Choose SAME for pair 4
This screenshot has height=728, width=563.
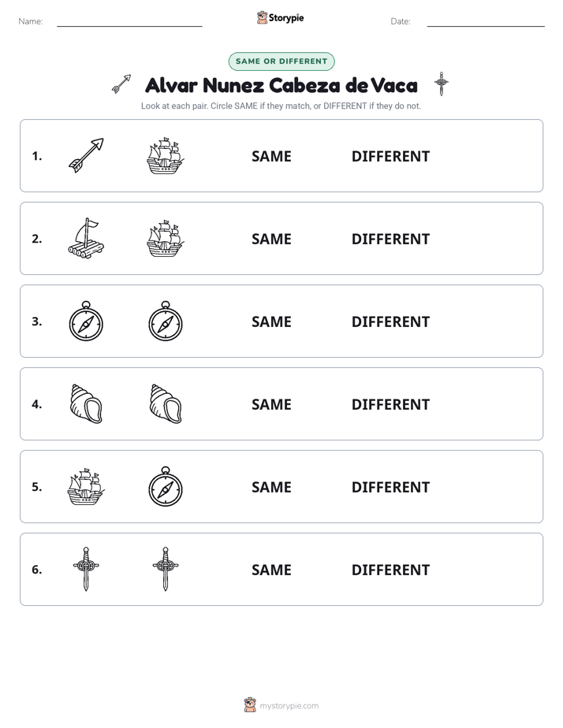click(x=271, y=404)
